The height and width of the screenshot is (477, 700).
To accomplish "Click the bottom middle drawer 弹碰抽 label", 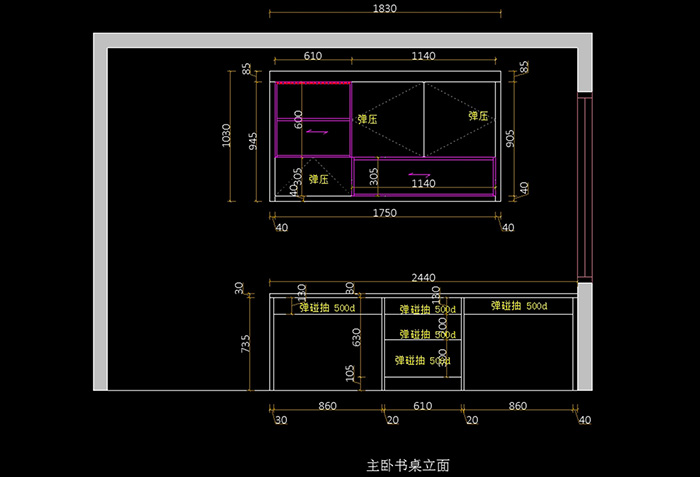I will coord(424,360).
